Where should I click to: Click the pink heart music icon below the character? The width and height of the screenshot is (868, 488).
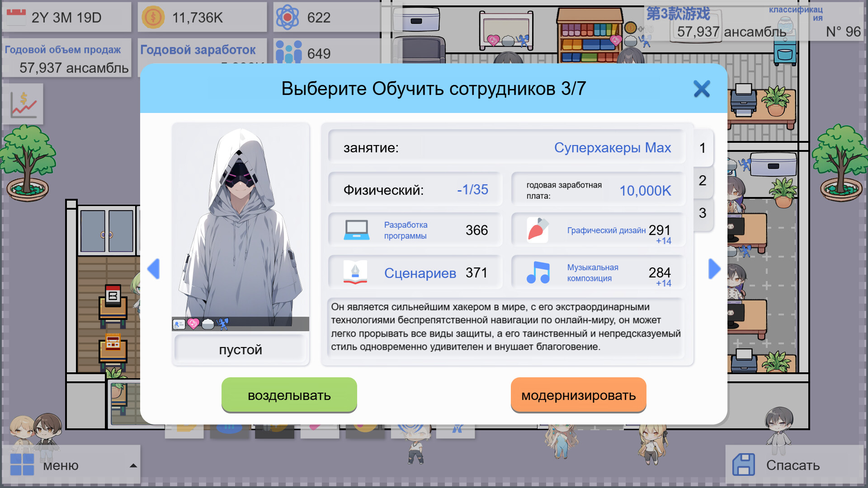pos(193,323)
